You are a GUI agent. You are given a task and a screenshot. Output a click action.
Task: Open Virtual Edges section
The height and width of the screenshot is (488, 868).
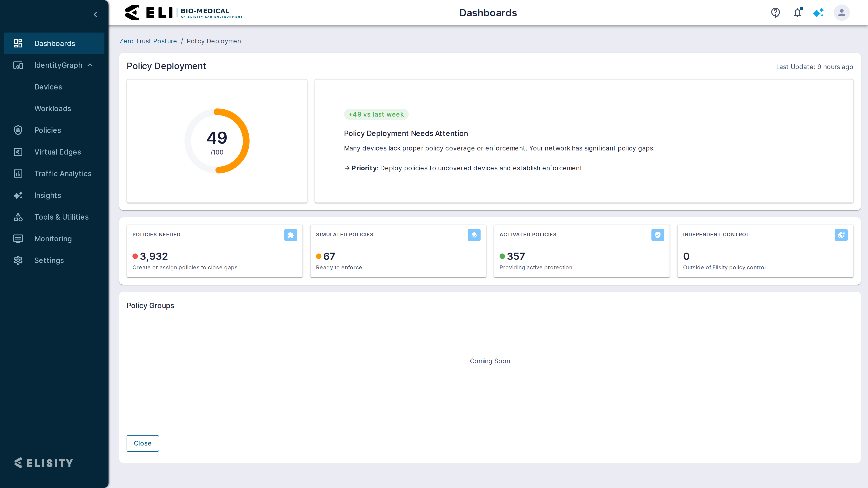[x=58, y=152]
